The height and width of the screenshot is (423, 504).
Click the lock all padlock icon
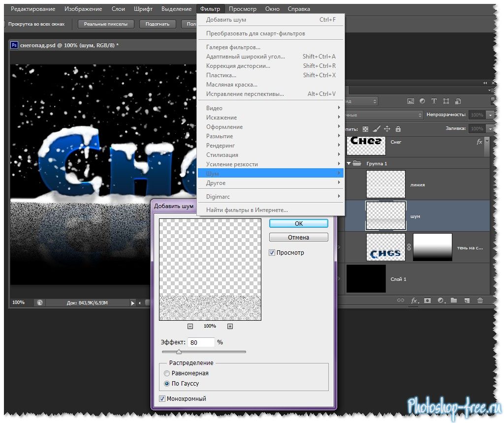[398, 129]
